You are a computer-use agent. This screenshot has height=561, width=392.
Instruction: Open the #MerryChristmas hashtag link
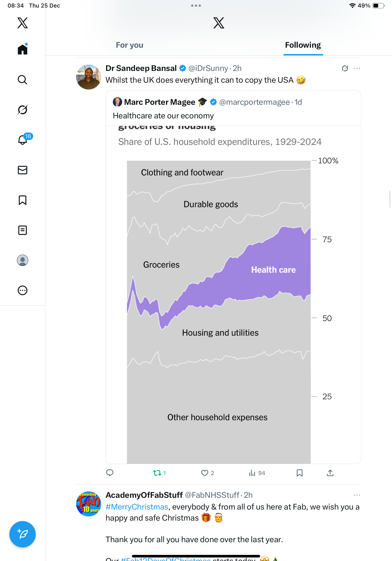coord(137,507)
